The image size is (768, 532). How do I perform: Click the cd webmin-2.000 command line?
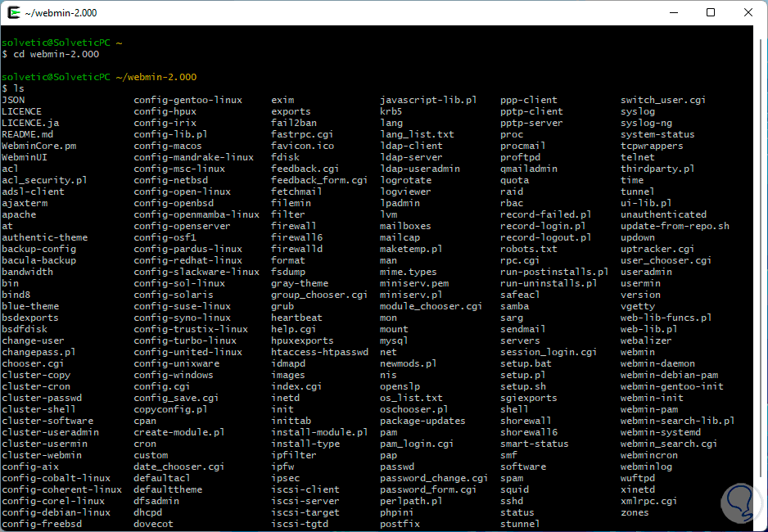[x=56, y=54]
